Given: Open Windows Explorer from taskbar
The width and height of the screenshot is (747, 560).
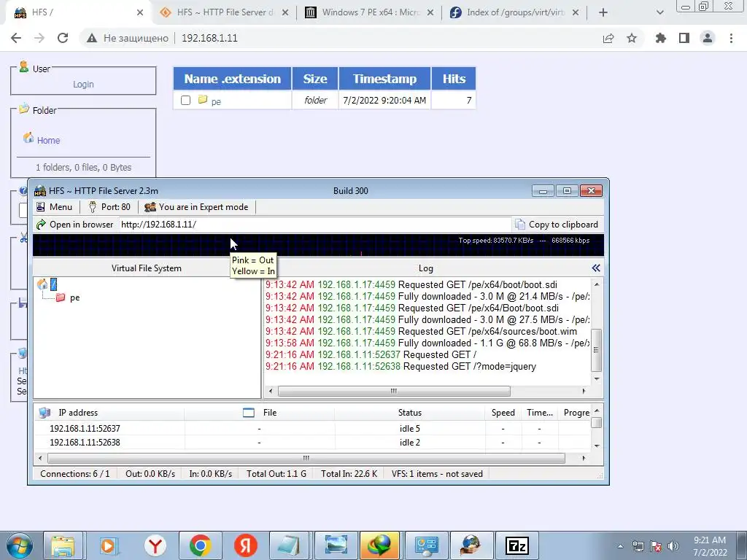Looking at the screenshot, I should (63, 545).
